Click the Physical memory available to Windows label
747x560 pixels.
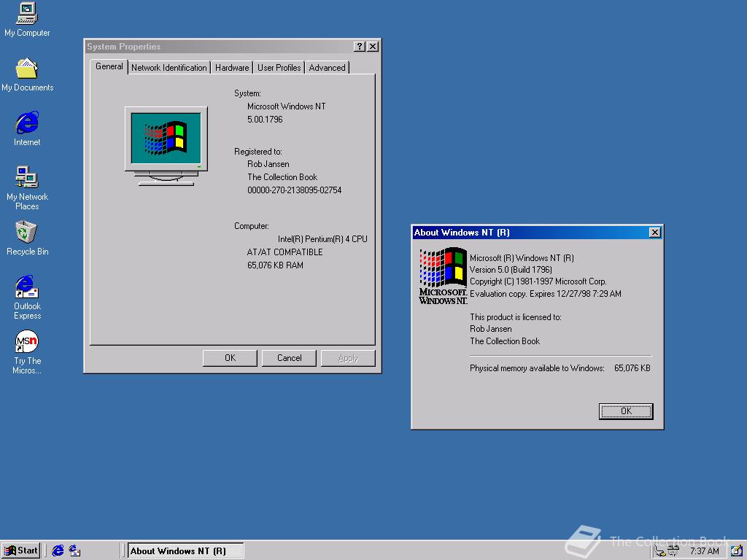pyautogui.click(x=537, y=368)
